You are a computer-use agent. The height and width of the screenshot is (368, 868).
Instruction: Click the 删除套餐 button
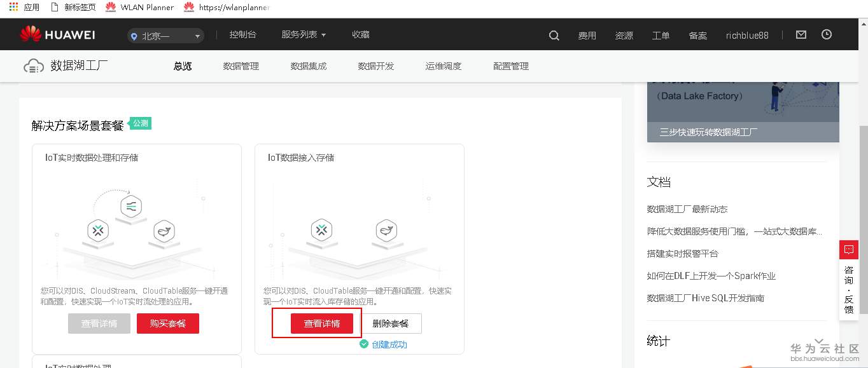pos(391,323)
